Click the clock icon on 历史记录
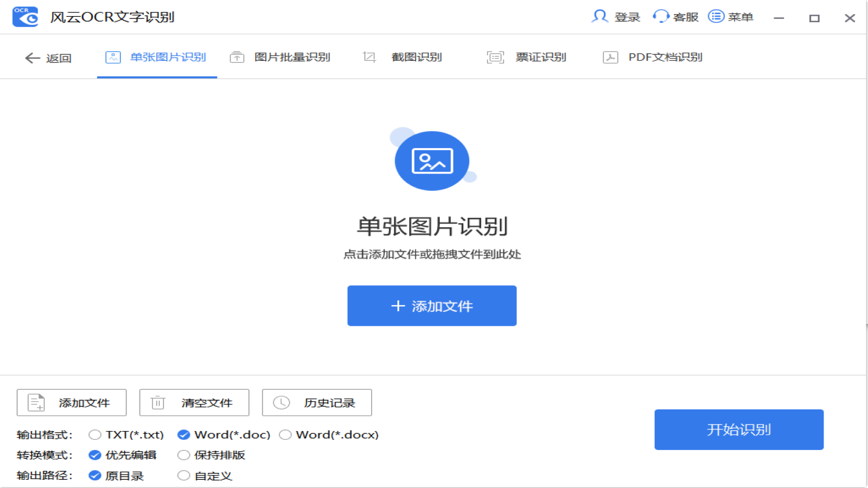The image size is (868, 488). coord(281,402)
